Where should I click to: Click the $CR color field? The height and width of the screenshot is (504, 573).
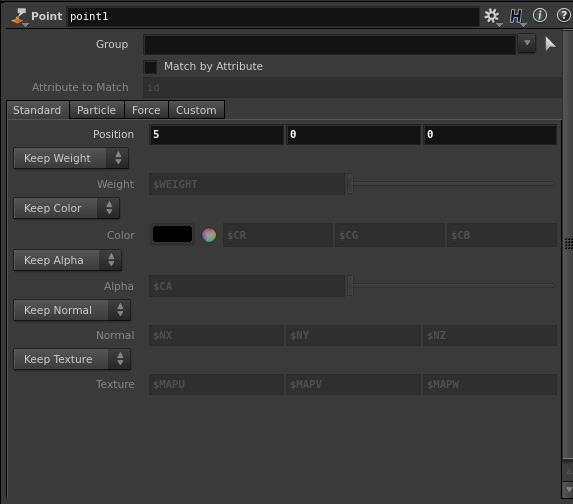coord(278,235)
